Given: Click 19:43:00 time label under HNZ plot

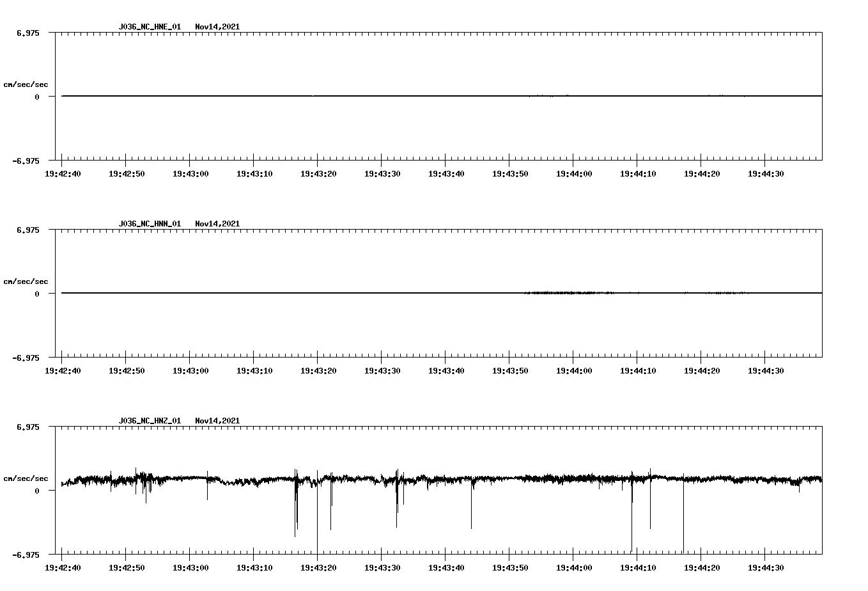Looking at the screenshot, I should pos(190,568).
